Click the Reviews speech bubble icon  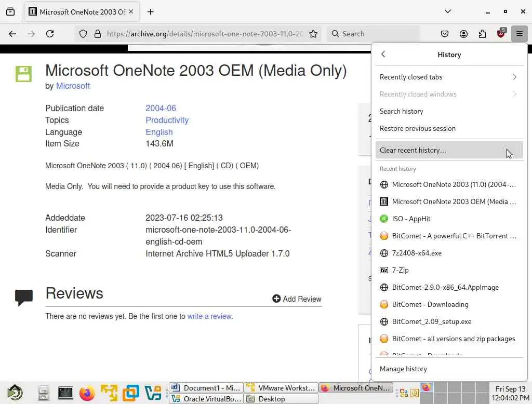[24, 298]
